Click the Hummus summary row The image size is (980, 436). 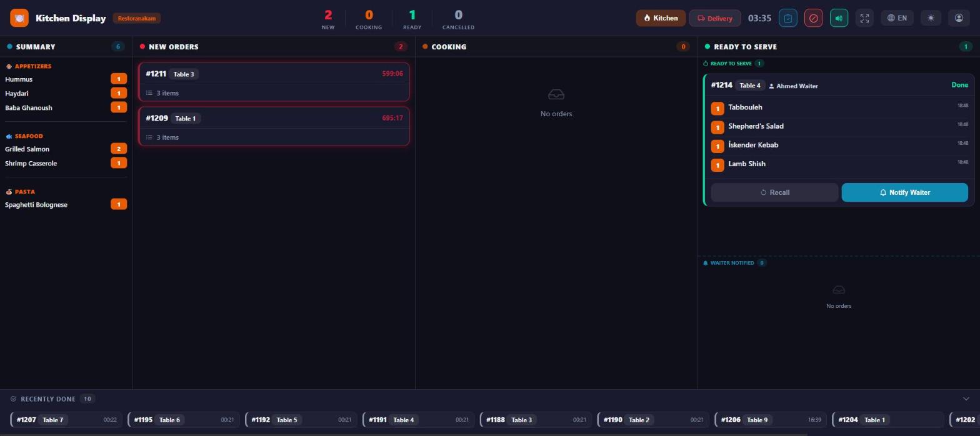pyautogui.click(x=66, y=79)
